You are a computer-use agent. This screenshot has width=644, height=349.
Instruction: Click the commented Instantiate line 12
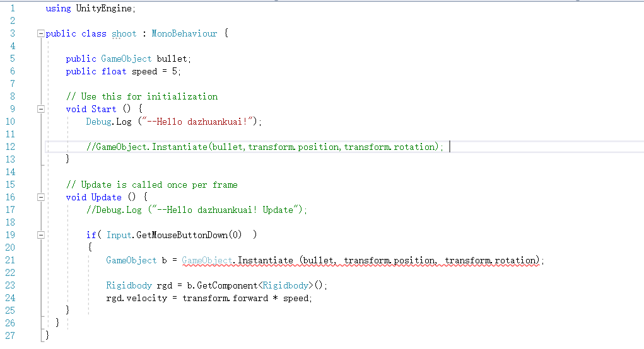pos(265,147)
